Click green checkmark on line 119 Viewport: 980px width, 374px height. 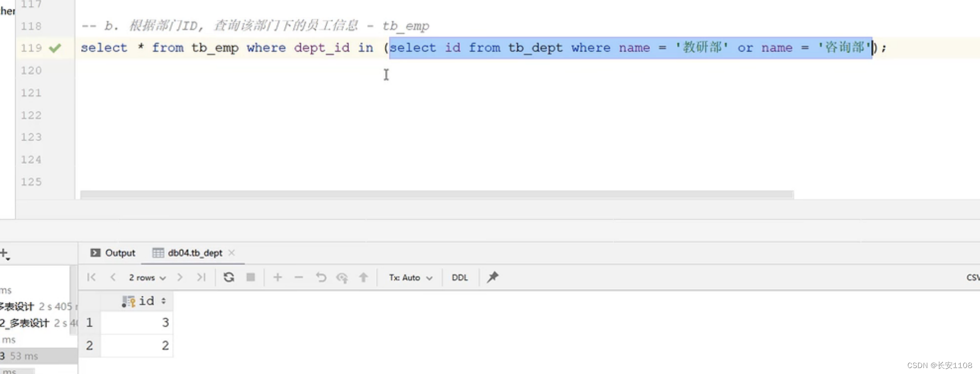[x=55, y=48]
